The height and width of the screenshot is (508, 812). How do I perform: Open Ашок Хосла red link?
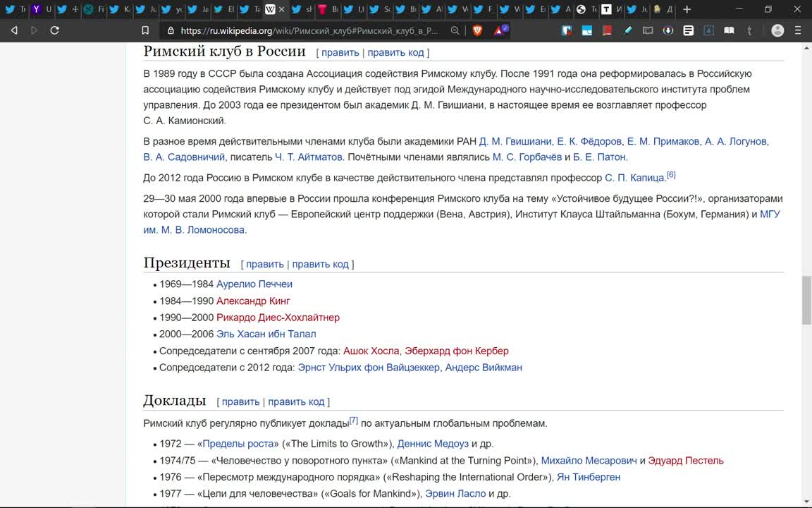click(x=371, y=351)
